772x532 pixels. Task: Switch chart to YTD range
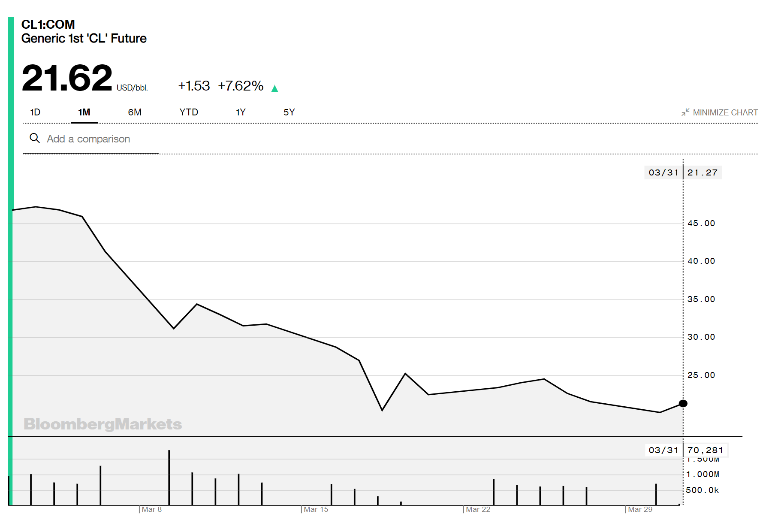(189, 112)
